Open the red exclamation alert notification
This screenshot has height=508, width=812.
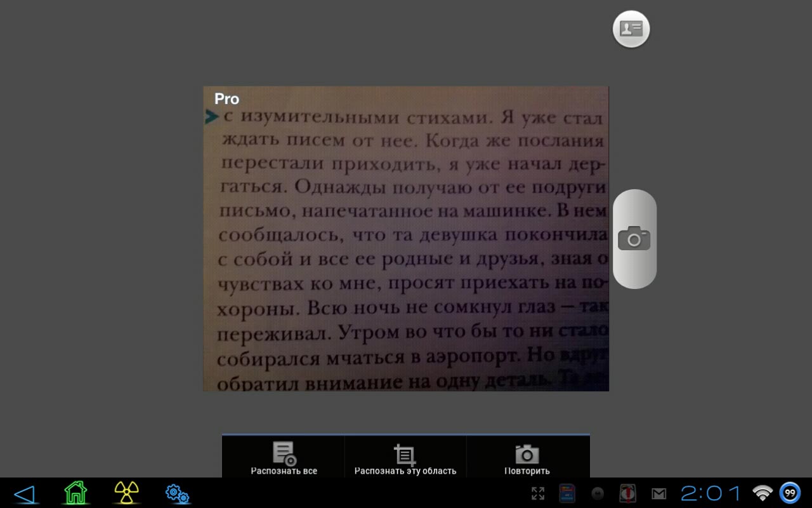[x=627, y=493]
